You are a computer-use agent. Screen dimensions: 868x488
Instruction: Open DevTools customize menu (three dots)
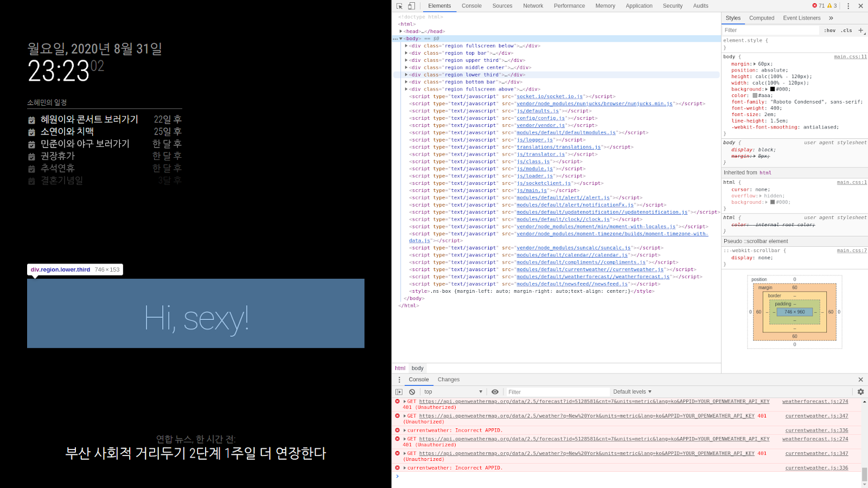click(848, 6)
